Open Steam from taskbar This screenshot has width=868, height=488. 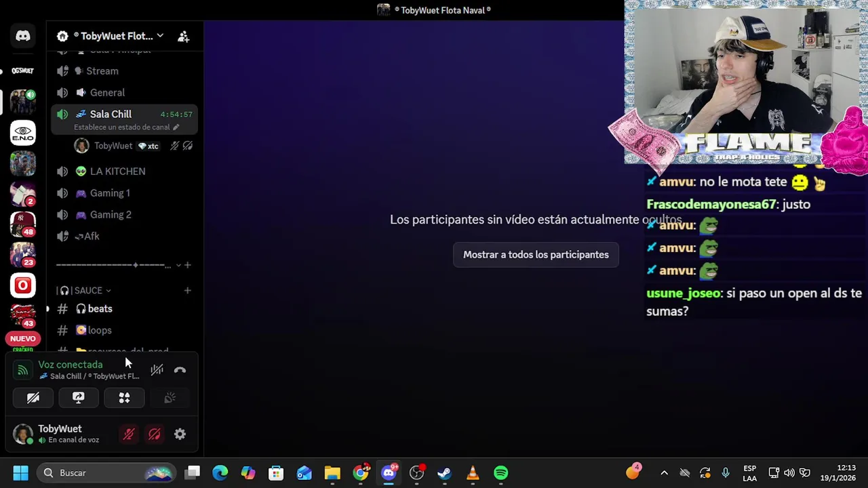pos(444,473)
